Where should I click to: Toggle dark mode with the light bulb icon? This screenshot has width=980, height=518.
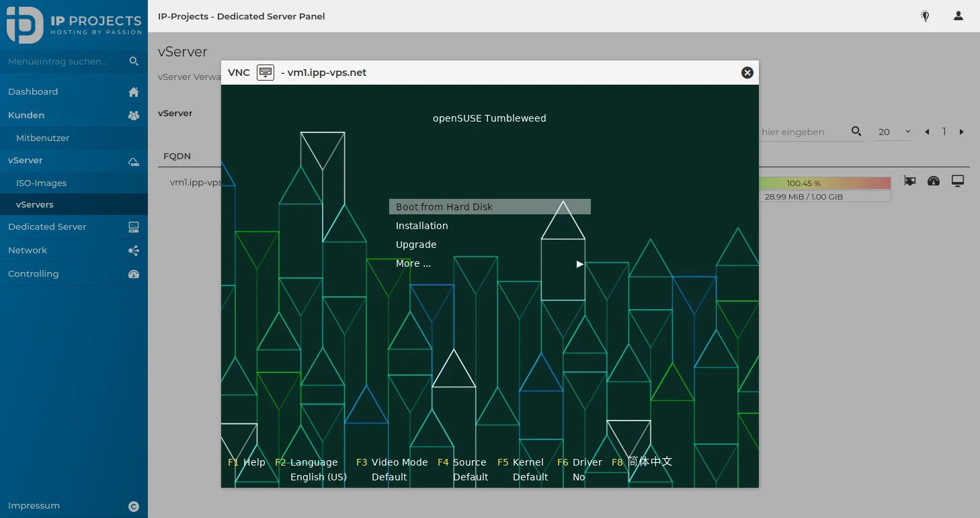tap(925, 16)
